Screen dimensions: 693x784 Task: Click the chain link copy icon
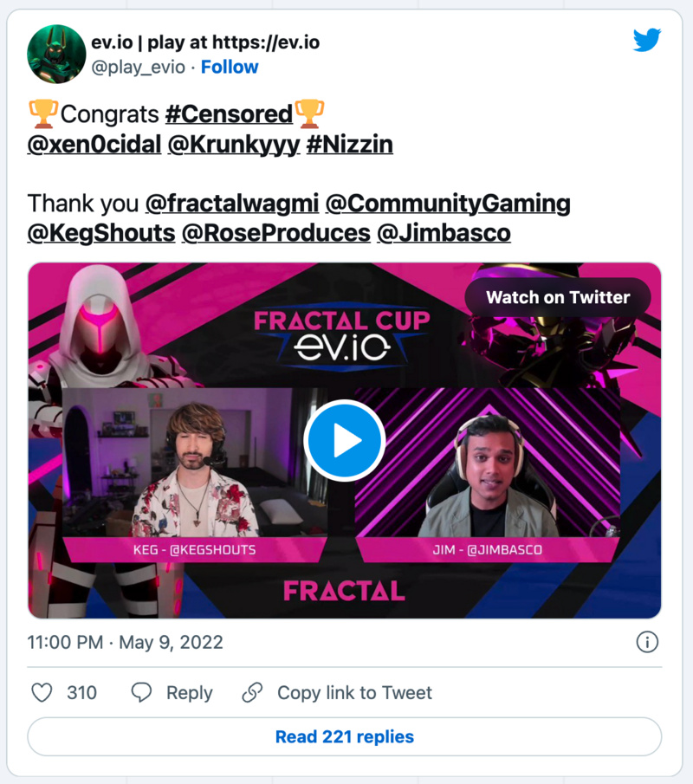[x=252, y=692]
